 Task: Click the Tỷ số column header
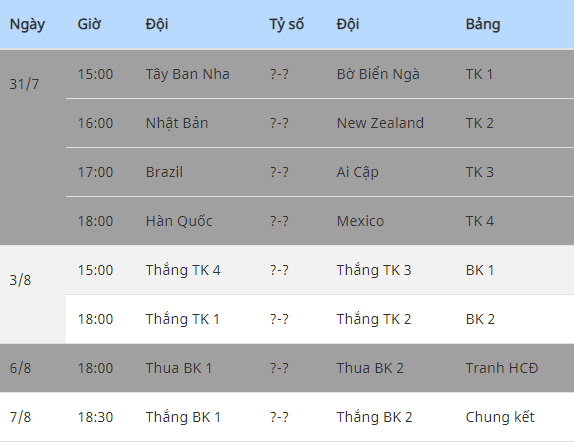(287, 25)
